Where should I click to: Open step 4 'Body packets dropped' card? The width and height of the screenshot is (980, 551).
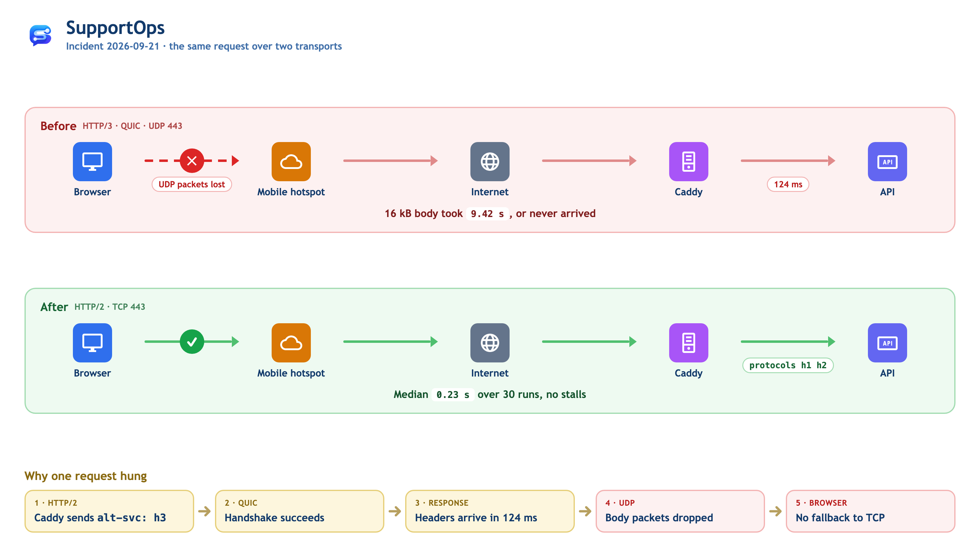coord(680,511)
